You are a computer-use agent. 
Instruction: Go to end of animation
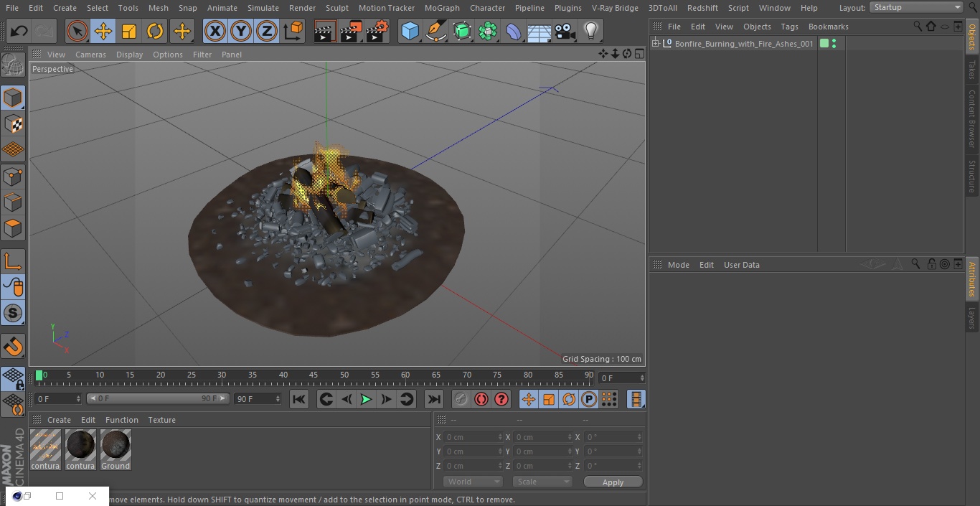coord(434,399)
